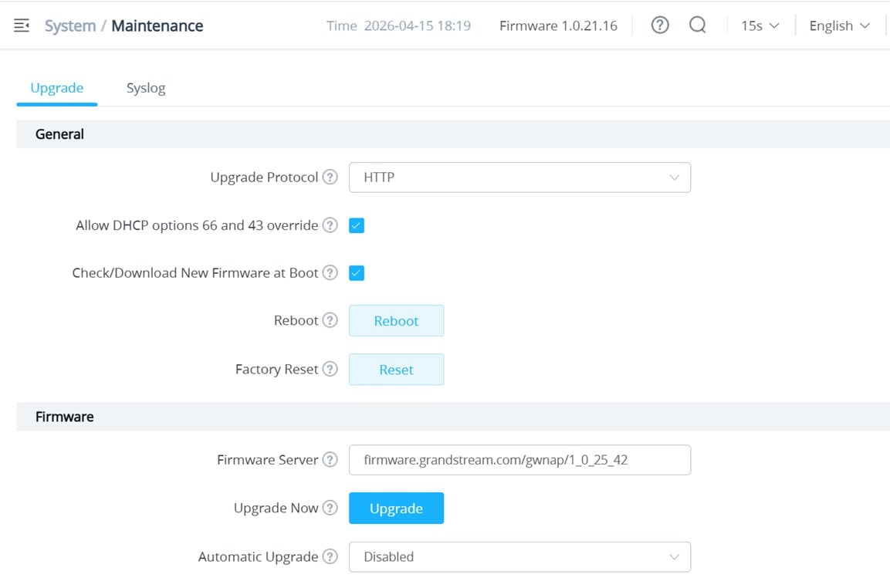Uncheck Allow DHCP options 66 and 43 override
The width and height of the screenshot is (890, 588).
point(357,225)
